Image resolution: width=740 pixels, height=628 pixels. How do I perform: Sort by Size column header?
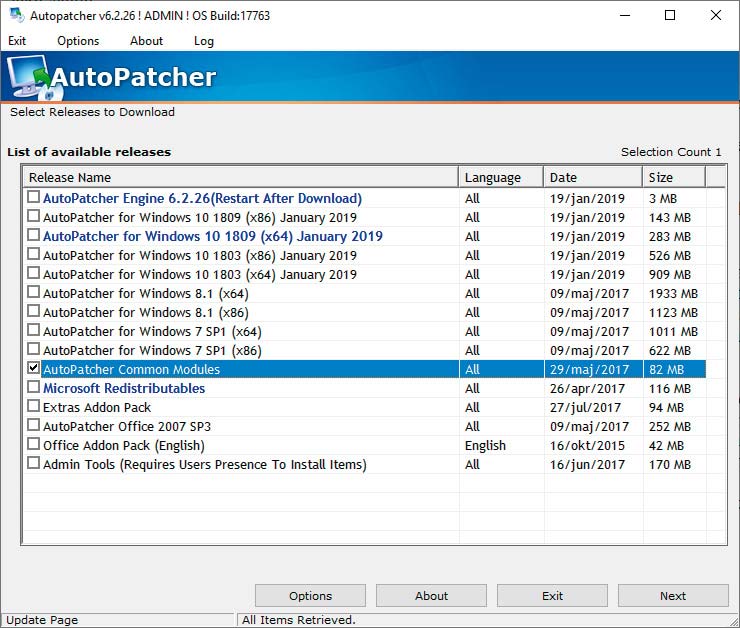[674, 177]
